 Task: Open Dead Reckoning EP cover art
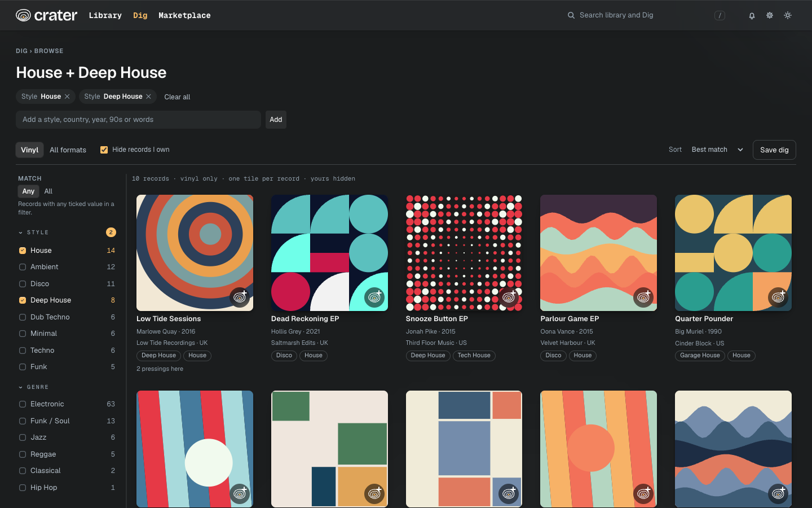click(x=329, y=253)
